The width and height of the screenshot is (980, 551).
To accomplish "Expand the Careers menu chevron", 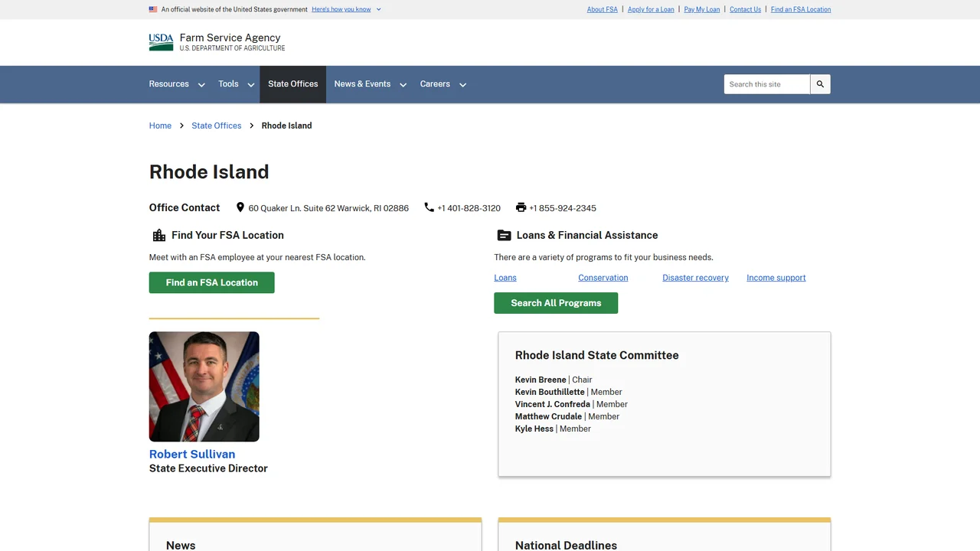I will point(462,85).
